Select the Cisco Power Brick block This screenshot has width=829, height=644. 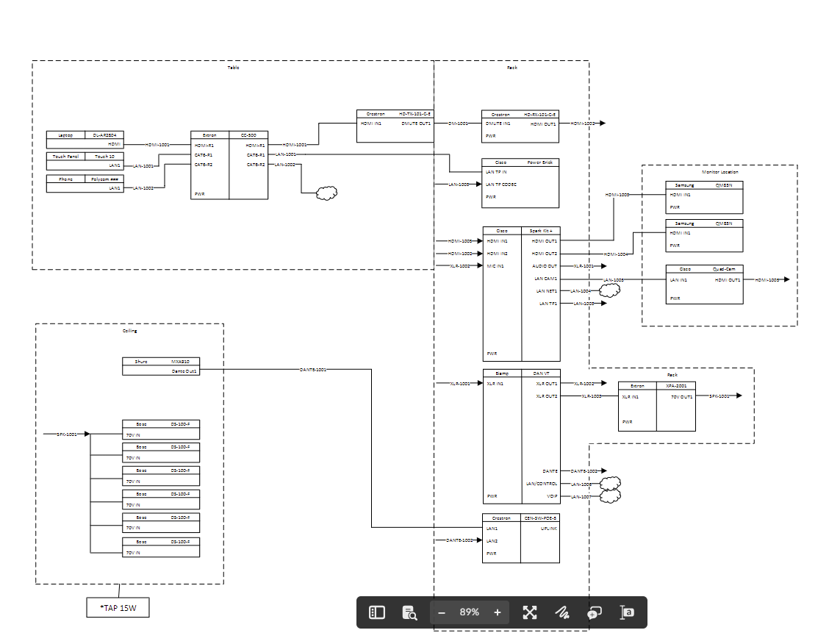pyautogui.click(x=520, y=182)
